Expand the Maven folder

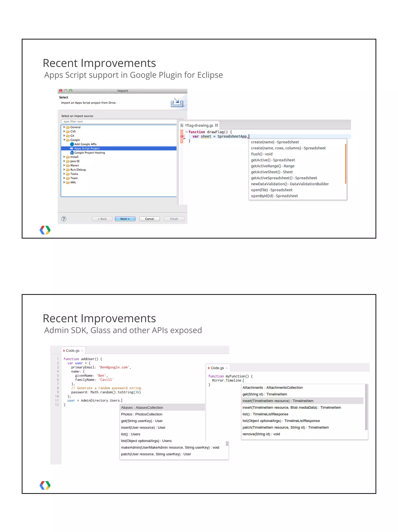coord(64,165)
